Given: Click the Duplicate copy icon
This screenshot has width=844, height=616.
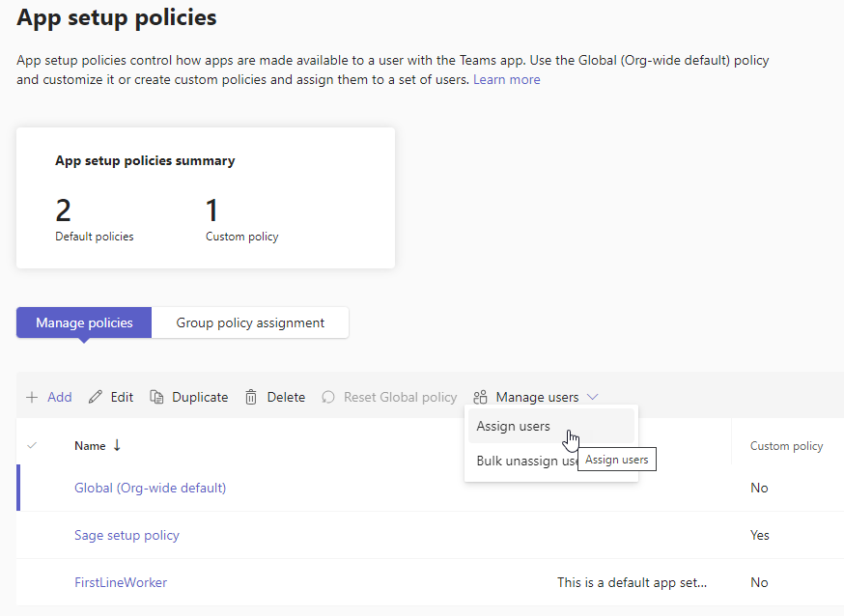Looking at the screenshot, I should point(156,397).
